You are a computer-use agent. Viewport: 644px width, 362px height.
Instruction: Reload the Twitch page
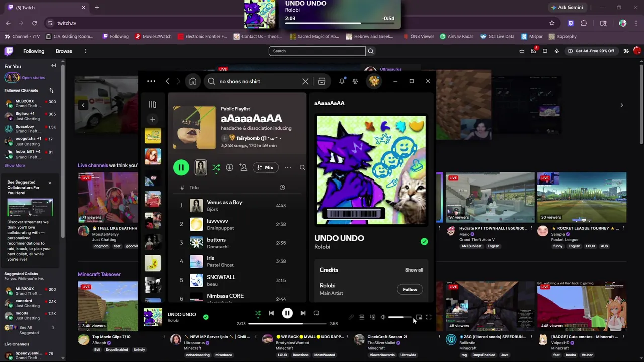coord(34,23)
